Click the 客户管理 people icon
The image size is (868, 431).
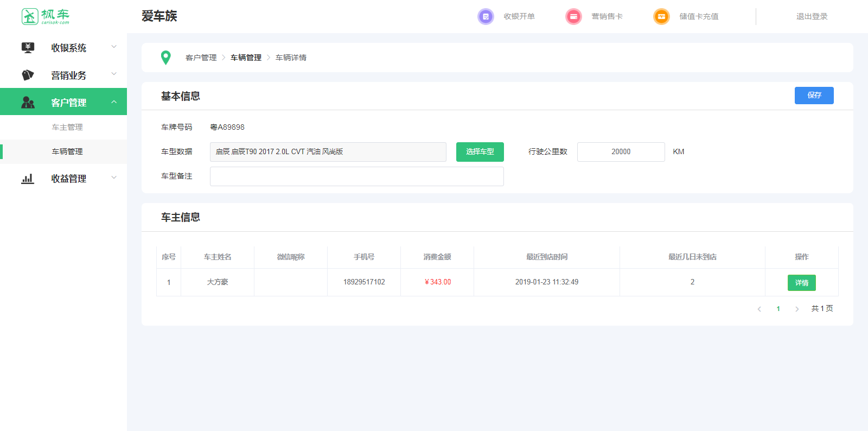coord(28,102)
